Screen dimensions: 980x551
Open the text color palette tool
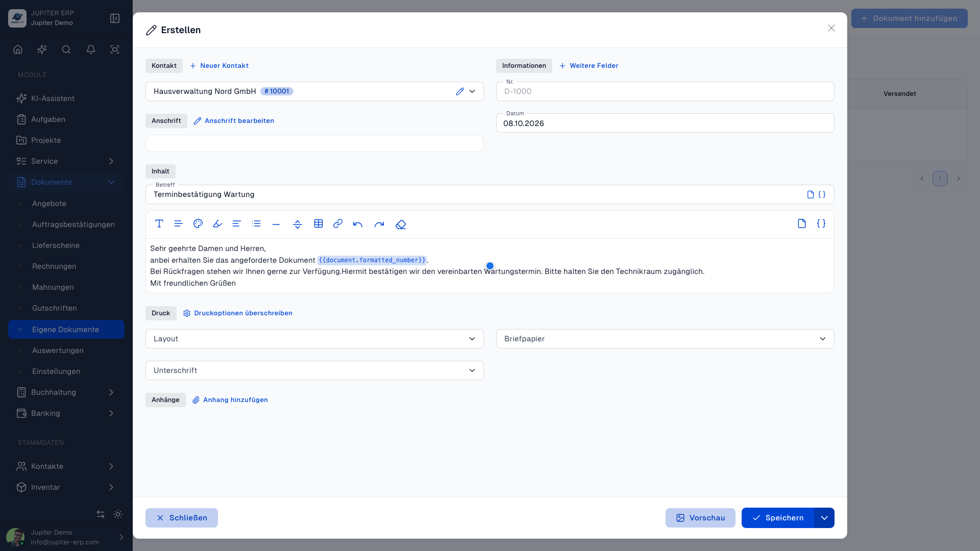point(198,224)
